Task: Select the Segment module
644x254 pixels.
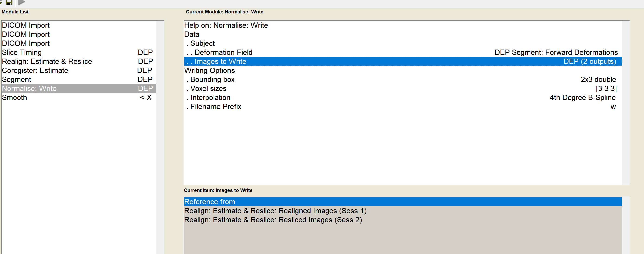Action: click(79, 79)
